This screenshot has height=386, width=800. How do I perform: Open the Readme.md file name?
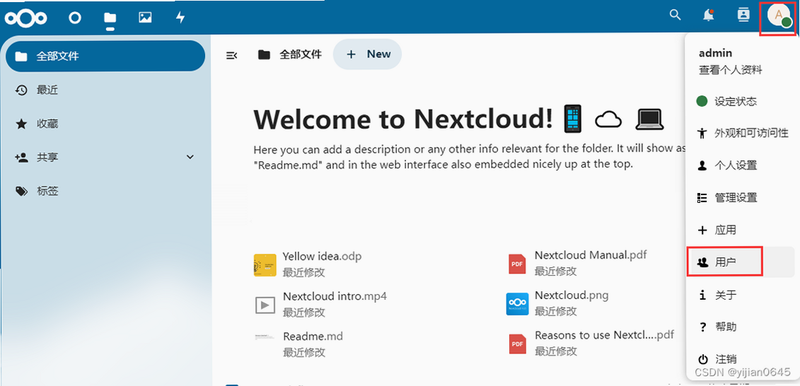313,337
